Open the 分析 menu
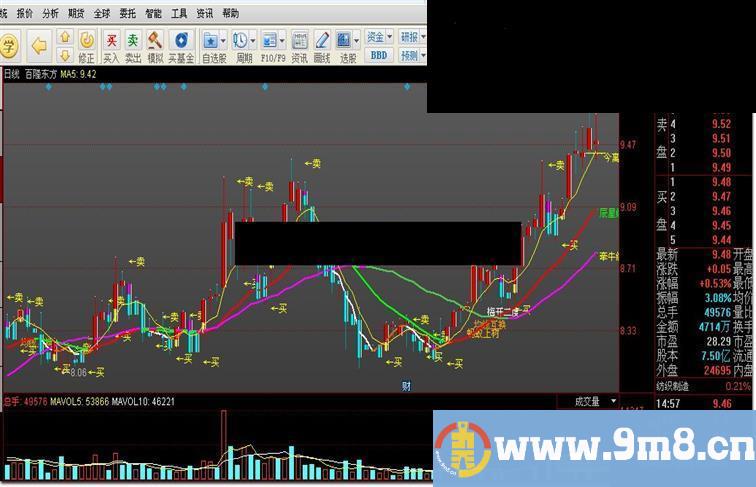 50,13
